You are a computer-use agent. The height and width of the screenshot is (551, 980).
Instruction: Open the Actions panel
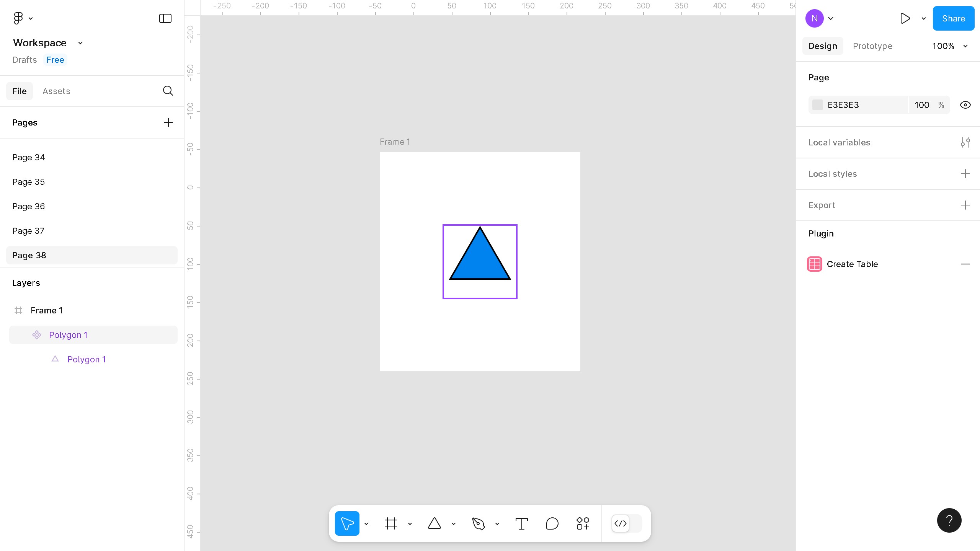click(x=582, y=523)
